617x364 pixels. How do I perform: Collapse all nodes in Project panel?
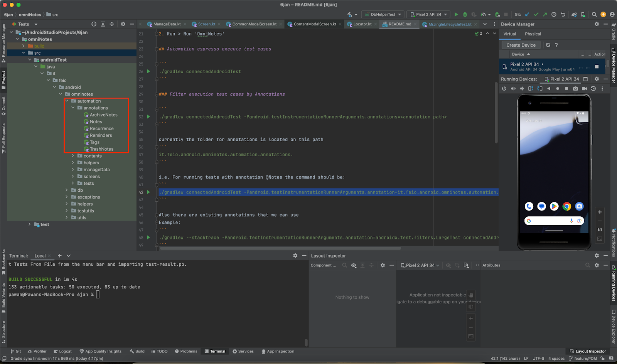112,24
